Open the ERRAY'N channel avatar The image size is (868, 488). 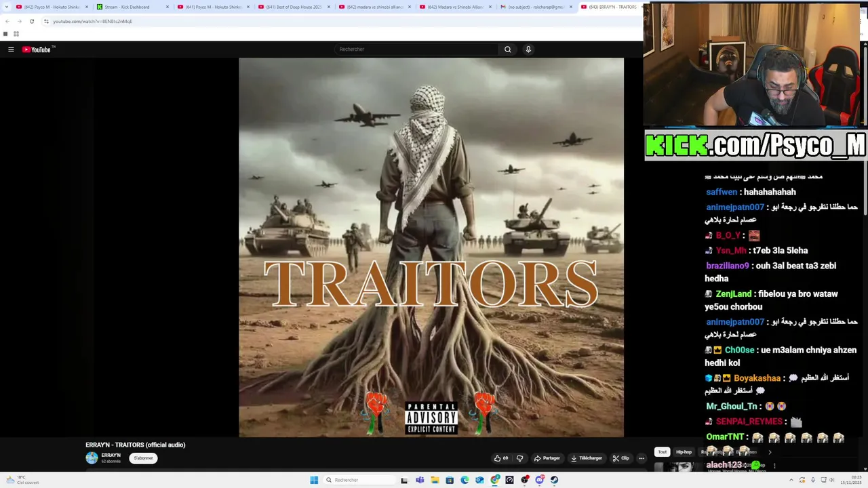coord(92,458)
